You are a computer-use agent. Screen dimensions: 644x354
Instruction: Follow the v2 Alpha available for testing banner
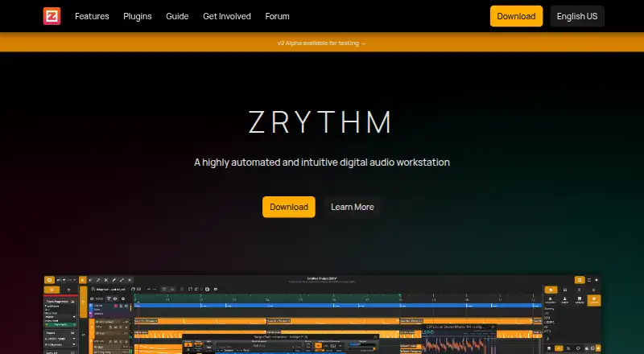pos(321,43)
